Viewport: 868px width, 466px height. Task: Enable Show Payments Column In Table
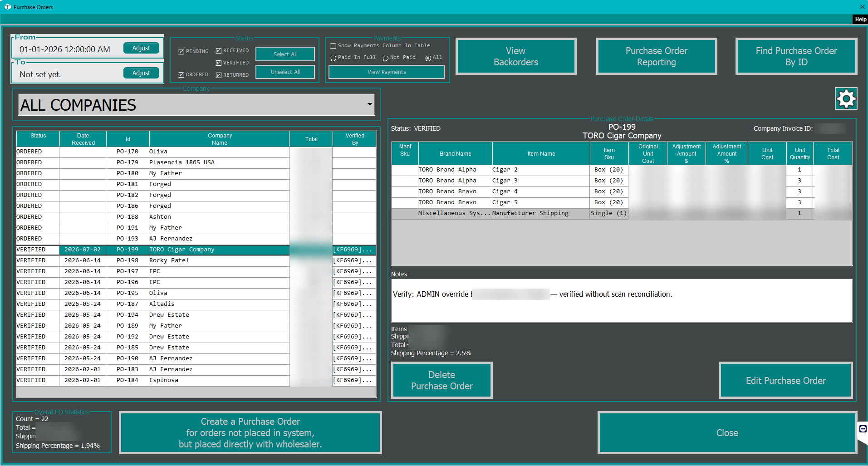click(333, 45)
